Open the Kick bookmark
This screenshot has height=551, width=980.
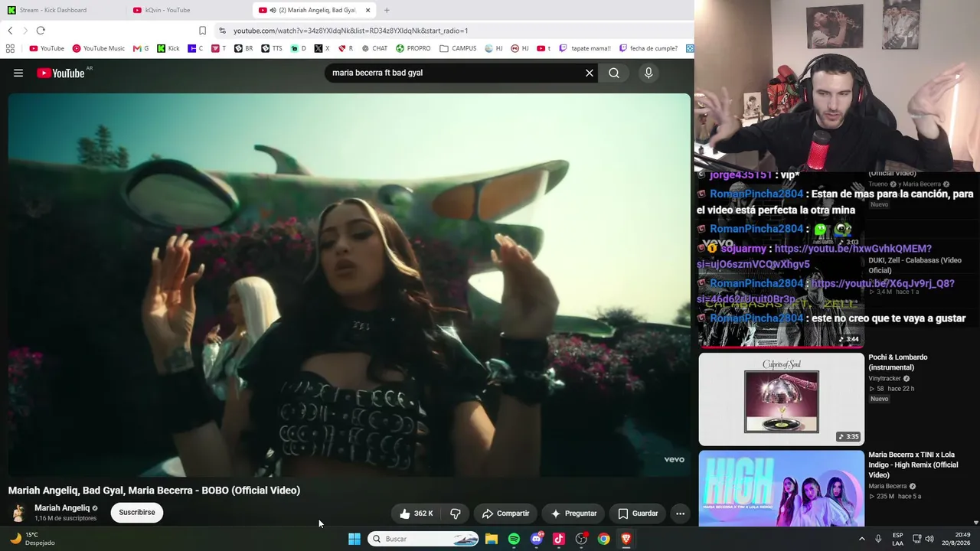pyautogui.click(x=168, y=48)
